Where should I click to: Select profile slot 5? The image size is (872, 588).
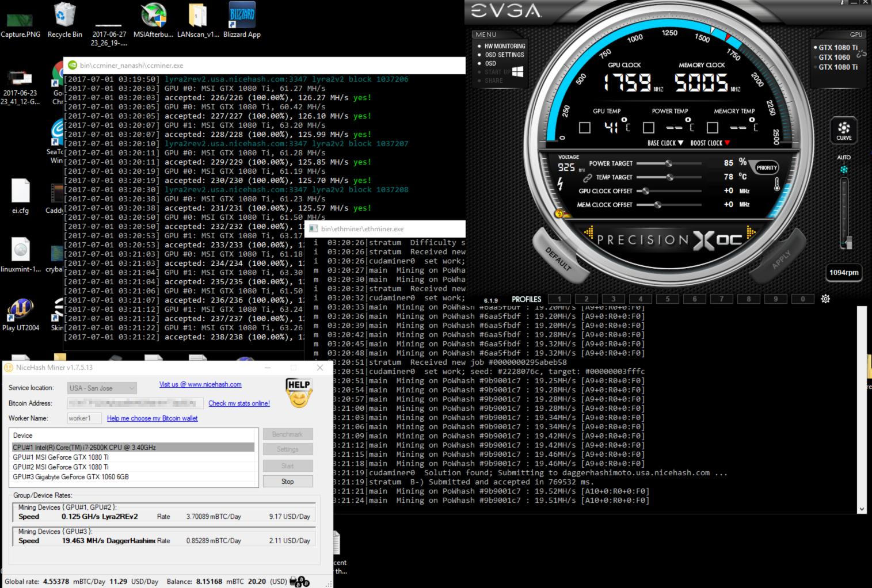pyautogui.click(x=668, y=299)
